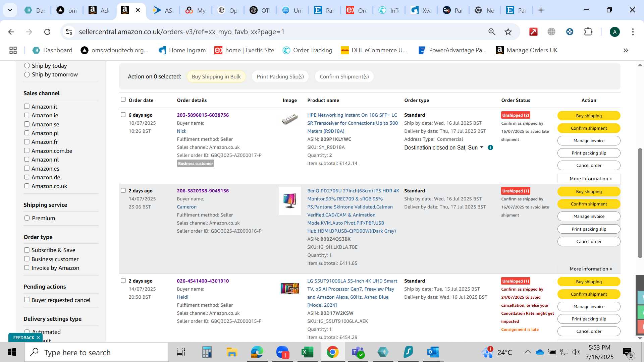Open the Chrome profile avatar A
Image resolution: width=644 pixels, height=362 pixels.
614,32
